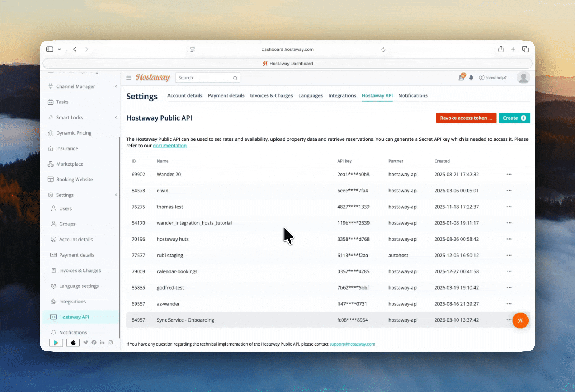575x392 pixels.
Task: Open the Google Play store badge
Action: tap(56, 343)
